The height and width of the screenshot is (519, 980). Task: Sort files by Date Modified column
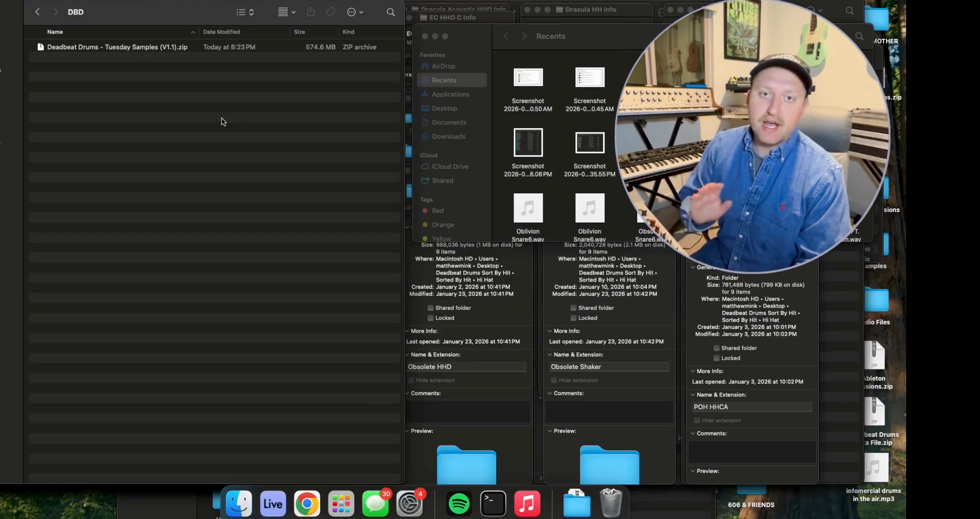[222, 32]
